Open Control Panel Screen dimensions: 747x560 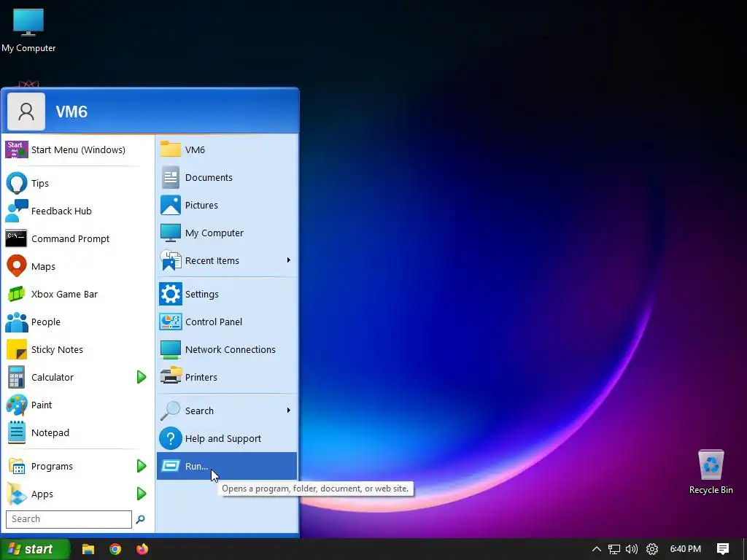click(x=227, y=322)
